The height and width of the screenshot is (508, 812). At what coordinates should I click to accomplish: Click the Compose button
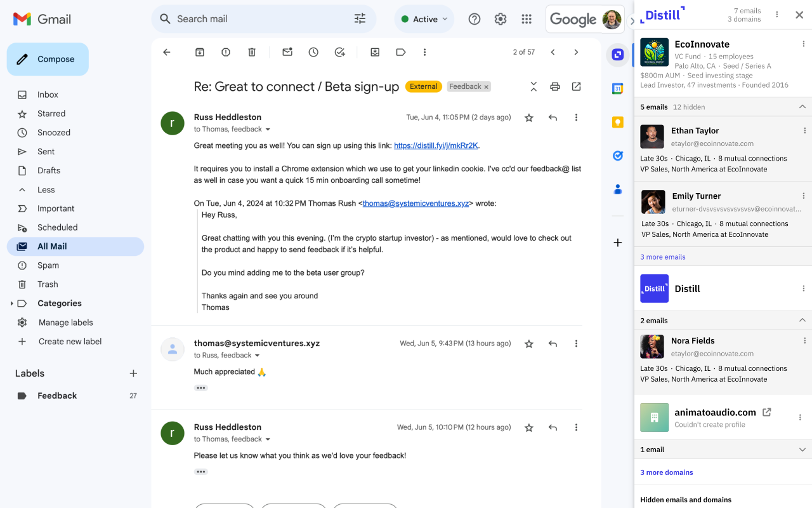coord(48,59)
